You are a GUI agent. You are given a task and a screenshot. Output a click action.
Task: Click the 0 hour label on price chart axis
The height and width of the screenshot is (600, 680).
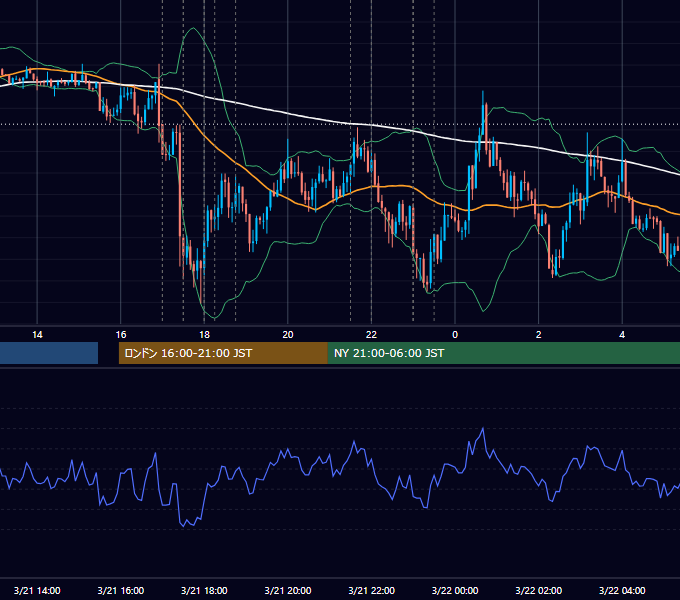tap(455, 335)
